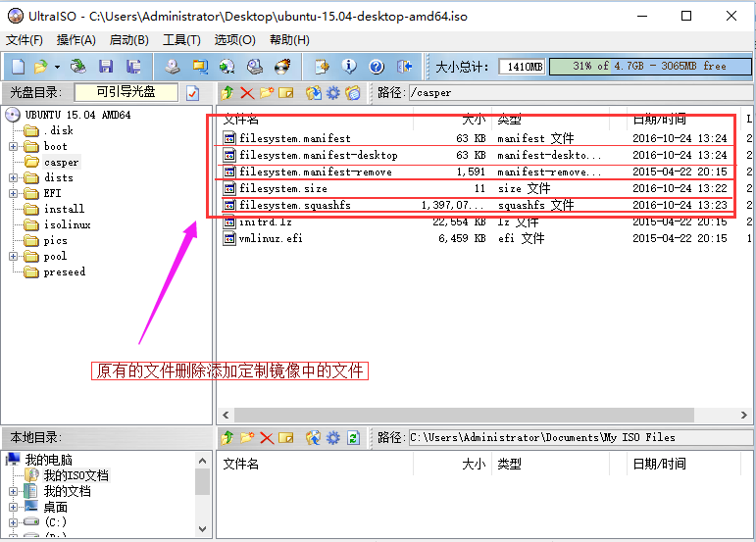Expand the 桌面 tree node

click(x=14, y=508)
